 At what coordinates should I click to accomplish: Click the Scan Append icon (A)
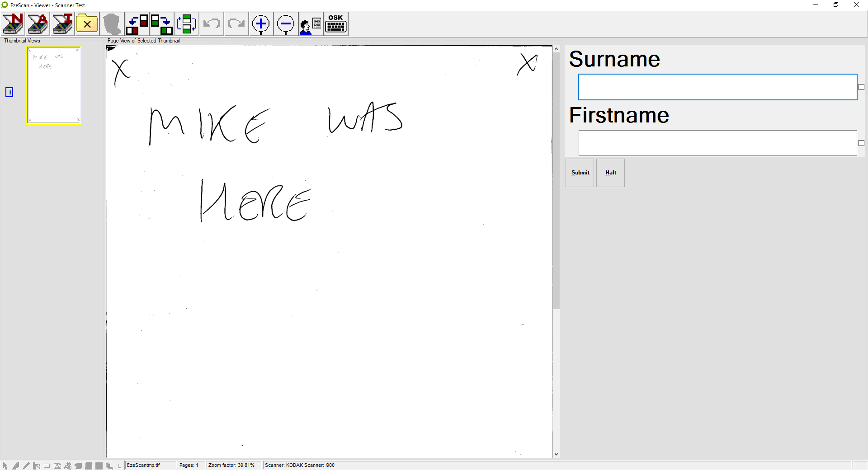click(38, 24)
